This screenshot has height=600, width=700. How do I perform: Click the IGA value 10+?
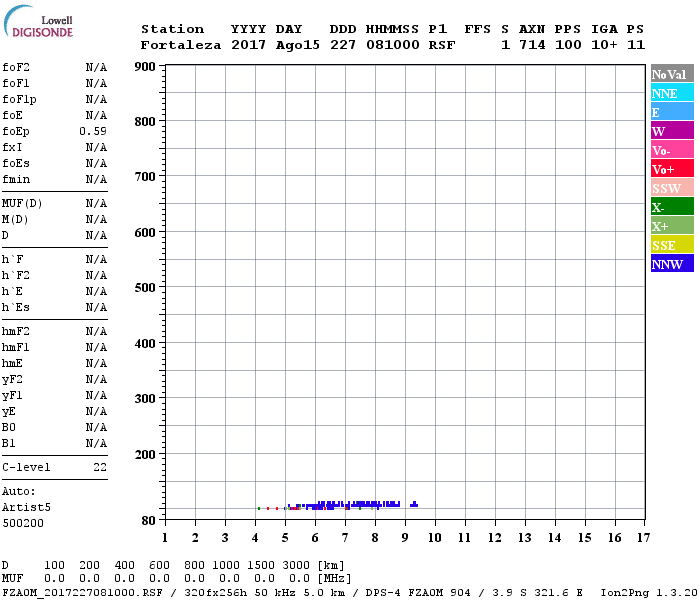[x=604, y=45]
